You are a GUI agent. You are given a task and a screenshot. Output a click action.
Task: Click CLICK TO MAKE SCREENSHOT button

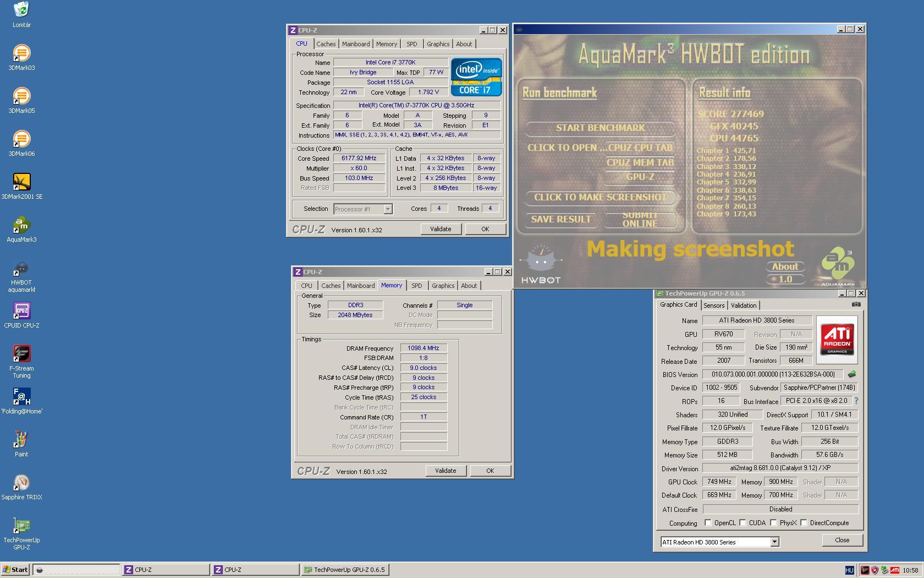coord(600,197)
